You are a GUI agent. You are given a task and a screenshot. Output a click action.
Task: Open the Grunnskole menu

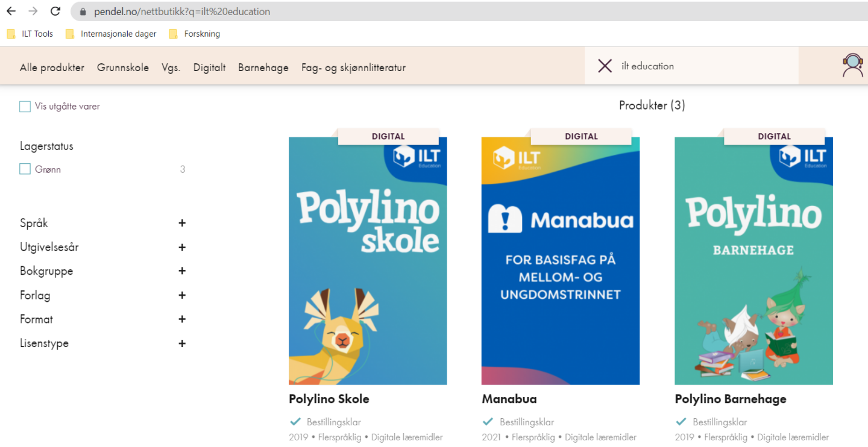click(123, 67)
